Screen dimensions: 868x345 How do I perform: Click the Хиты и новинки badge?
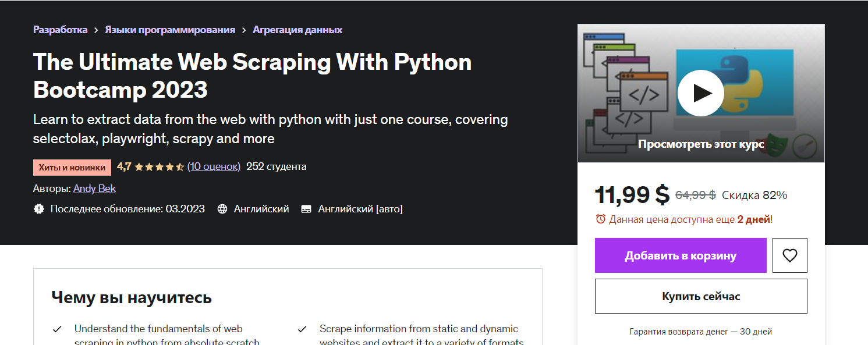(72, 168)
